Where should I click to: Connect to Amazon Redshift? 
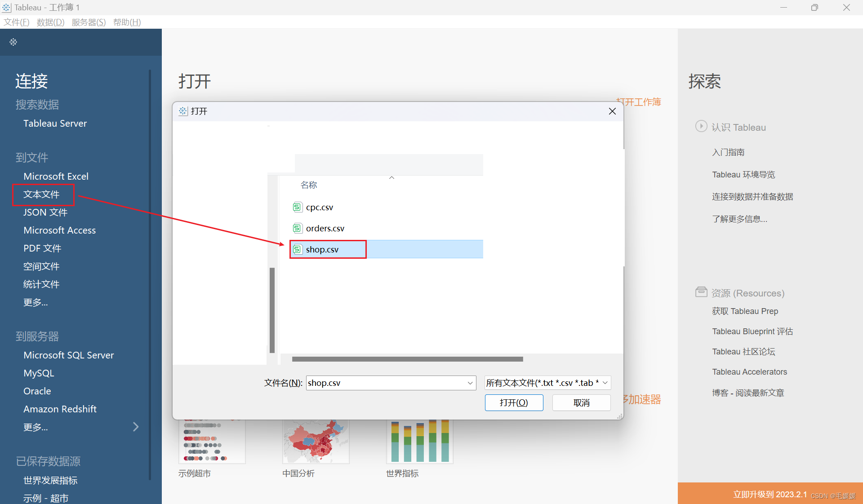coord(60,409)
